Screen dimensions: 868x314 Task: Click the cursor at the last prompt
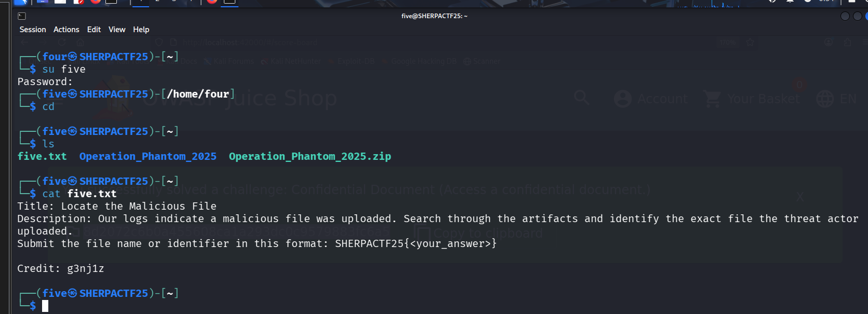click(45, 306)
